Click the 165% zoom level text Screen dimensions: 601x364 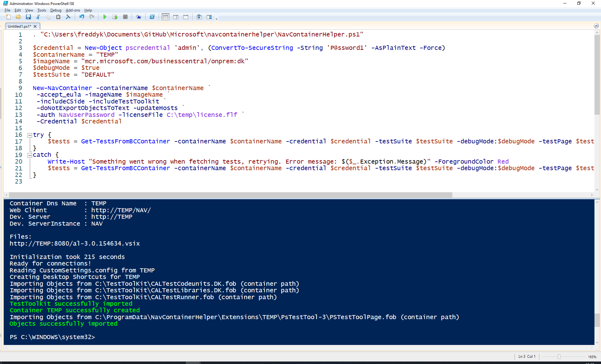pos(592,357)
